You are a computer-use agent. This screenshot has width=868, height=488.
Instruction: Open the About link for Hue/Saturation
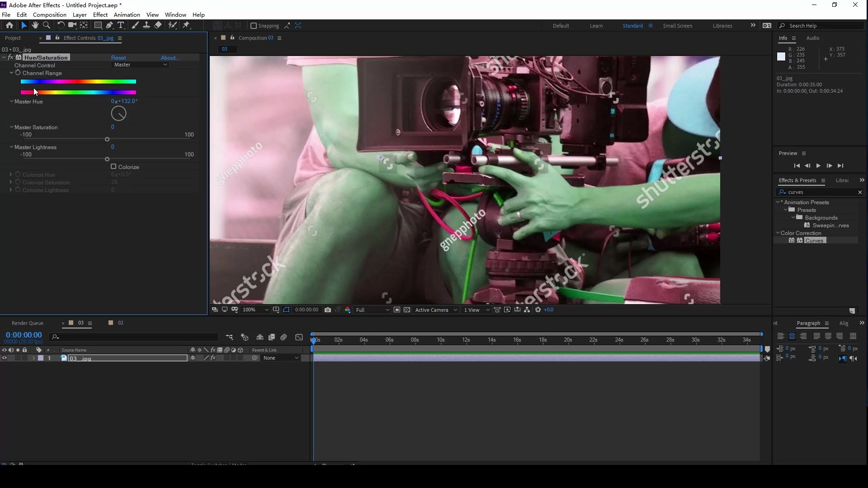pos(170,57)
